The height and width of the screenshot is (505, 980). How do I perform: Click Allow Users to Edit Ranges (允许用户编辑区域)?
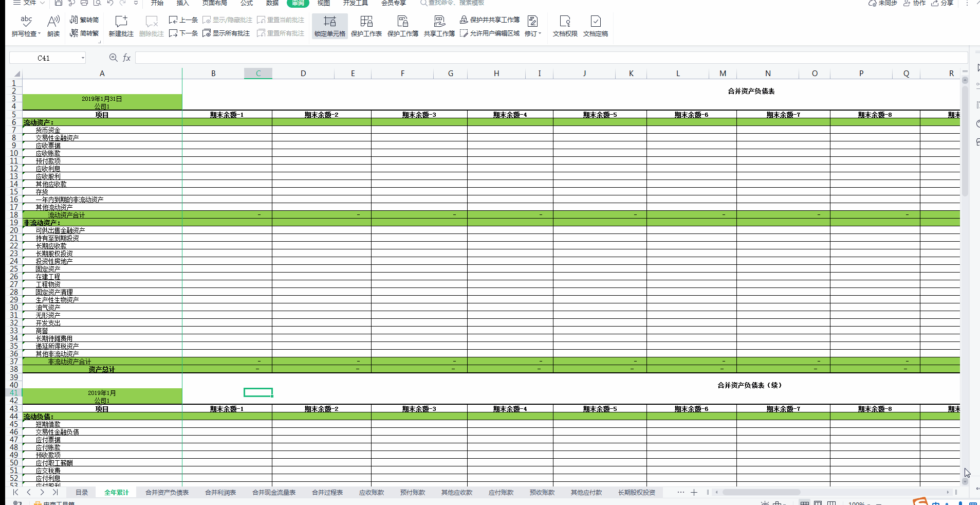click(490, 33)
